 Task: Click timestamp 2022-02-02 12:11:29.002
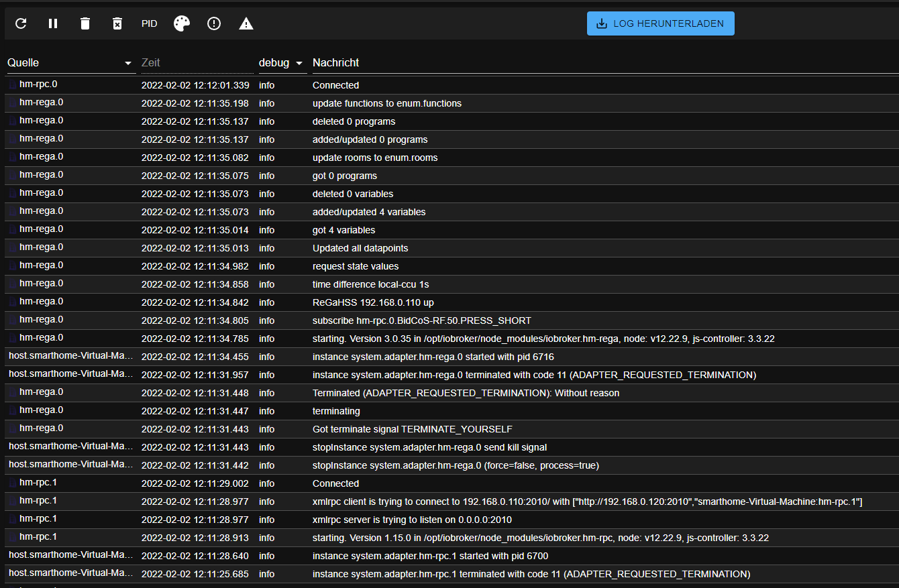pos(195,483)
